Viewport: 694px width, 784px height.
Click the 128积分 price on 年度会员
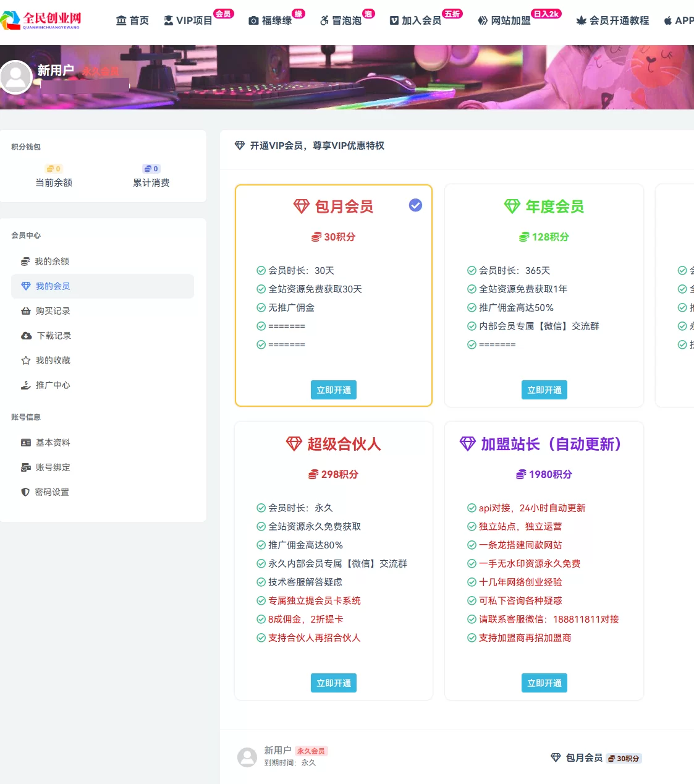point(544,237)
